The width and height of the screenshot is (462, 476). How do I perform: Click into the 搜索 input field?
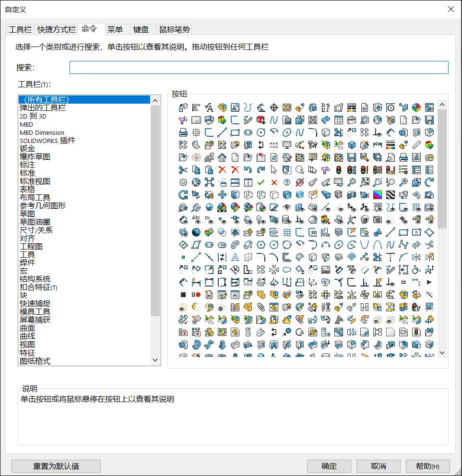(x=259, y=68)
